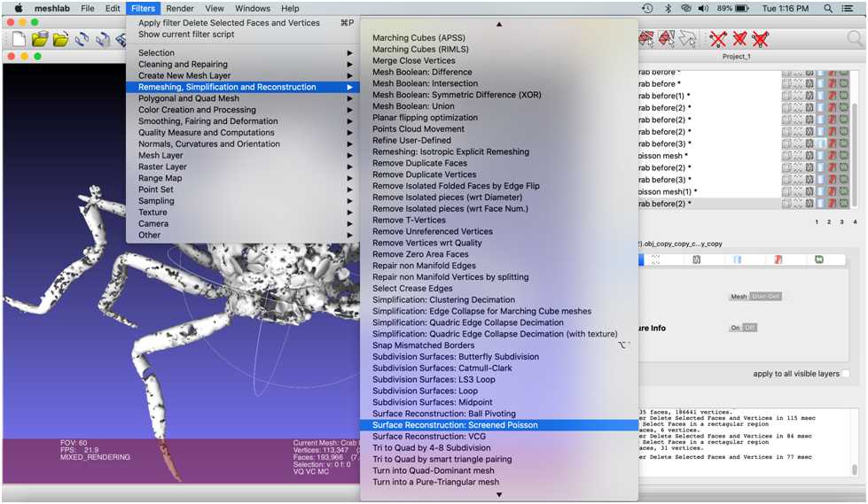Click the log panel scrollbar
The height and width of the screenshot is (504, 868).
(x=856, y=469)
